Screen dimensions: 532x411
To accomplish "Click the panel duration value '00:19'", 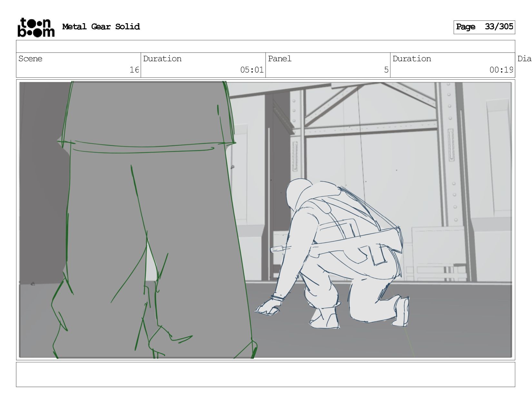I will point(501,70).
